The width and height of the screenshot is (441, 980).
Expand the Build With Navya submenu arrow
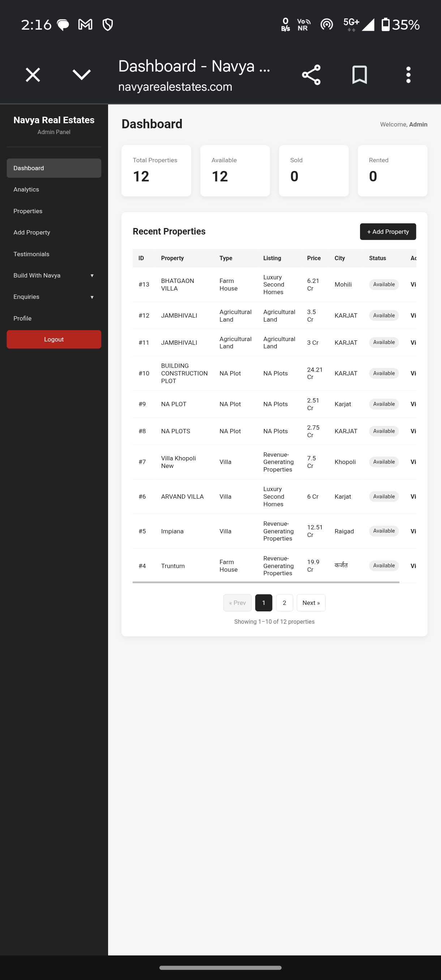point(92,275)
